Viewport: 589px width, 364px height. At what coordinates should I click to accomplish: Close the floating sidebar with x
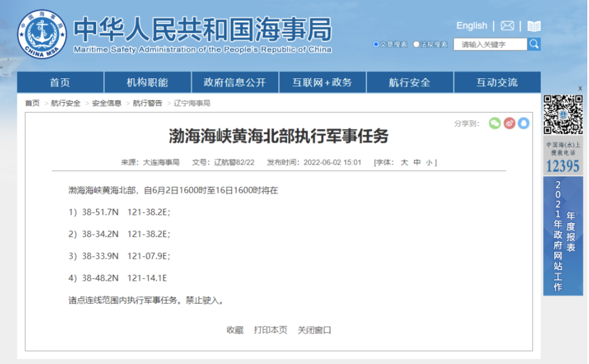pyautogui.click(x=580, y=88)
